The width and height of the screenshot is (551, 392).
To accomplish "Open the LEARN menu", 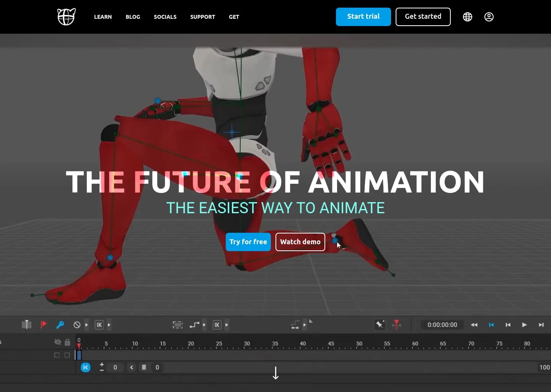I will click(103, 17).
